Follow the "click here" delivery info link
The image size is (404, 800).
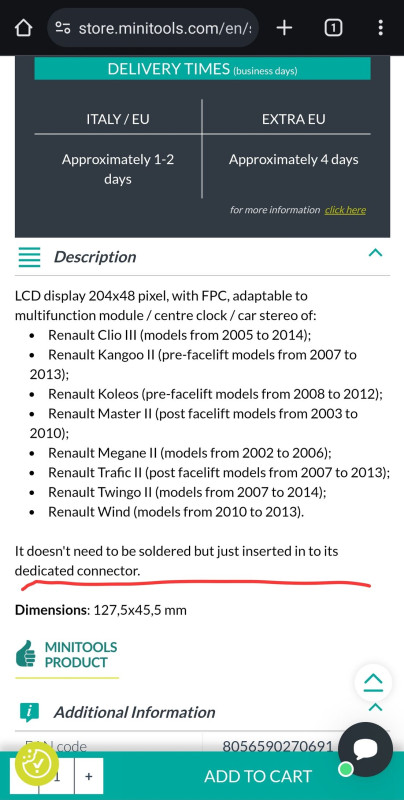345,210
